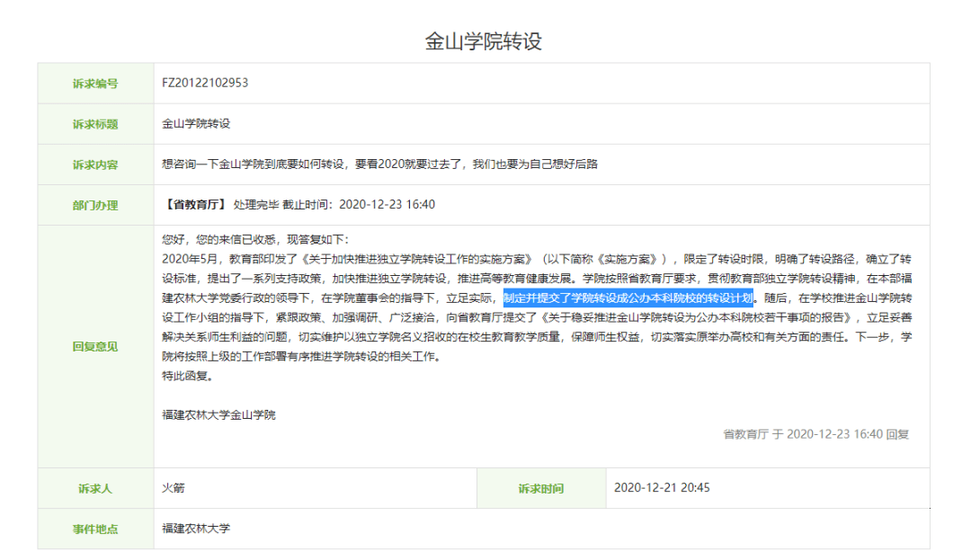Viewport: 971px width, 560px height.
Task: Select the 回复意见 label cell
Action: pos(95,347)
